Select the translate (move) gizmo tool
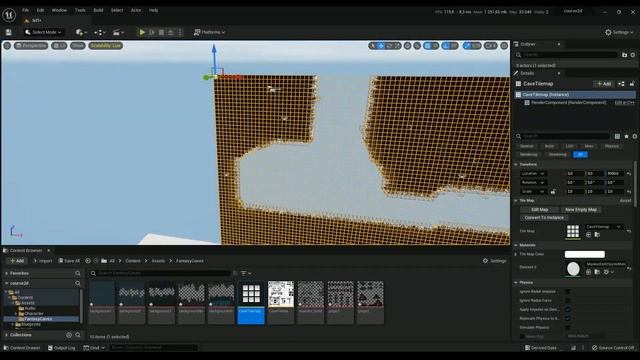The width and height of the screenshot is (640, 360). pyautogui.click(x=381, y=46)
